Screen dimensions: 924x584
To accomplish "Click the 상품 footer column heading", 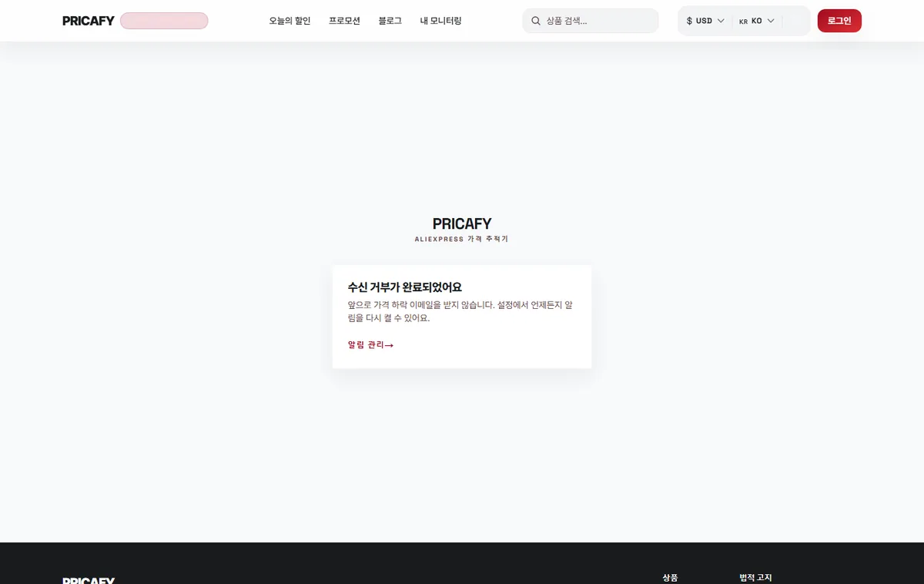I will (670, 578).
